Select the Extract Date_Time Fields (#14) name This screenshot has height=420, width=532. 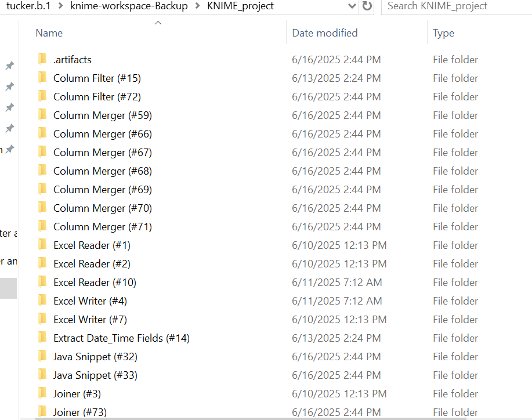121,338
